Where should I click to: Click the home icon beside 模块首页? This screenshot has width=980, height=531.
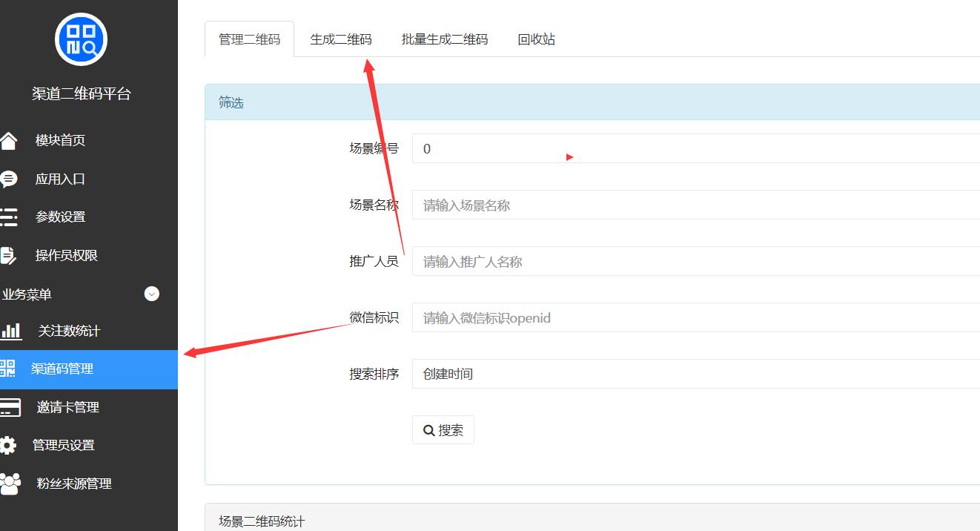click(x=8, y=140)
